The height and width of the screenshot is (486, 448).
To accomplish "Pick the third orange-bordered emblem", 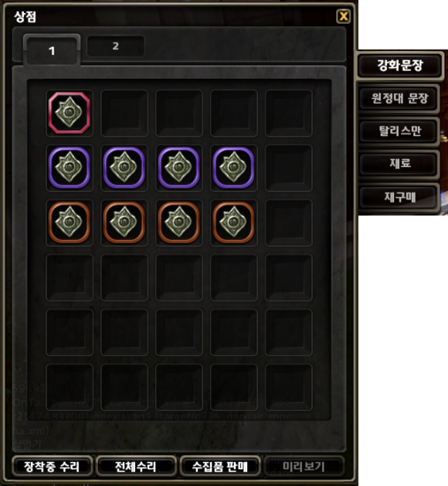I will [178, 223].
